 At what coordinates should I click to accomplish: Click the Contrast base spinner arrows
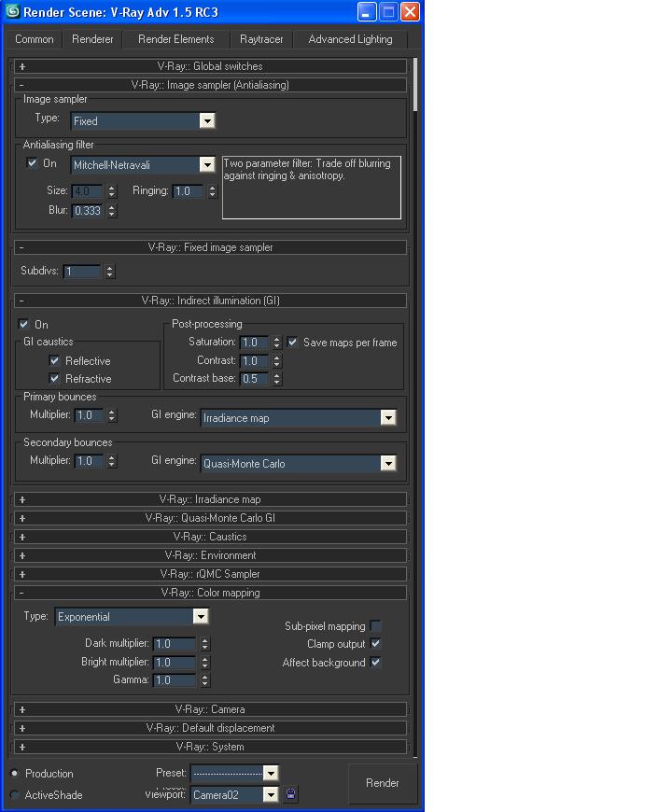click(277, 379)
